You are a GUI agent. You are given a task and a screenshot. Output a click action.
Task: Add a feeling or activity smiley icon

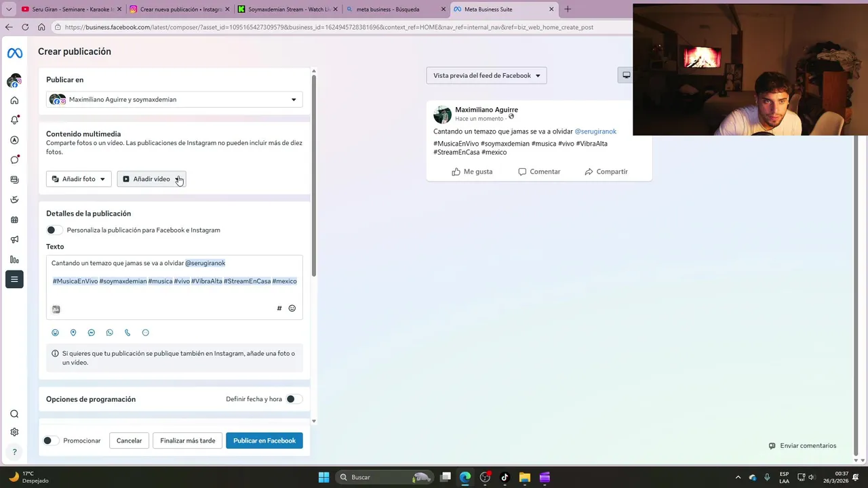tap(56, 333)
